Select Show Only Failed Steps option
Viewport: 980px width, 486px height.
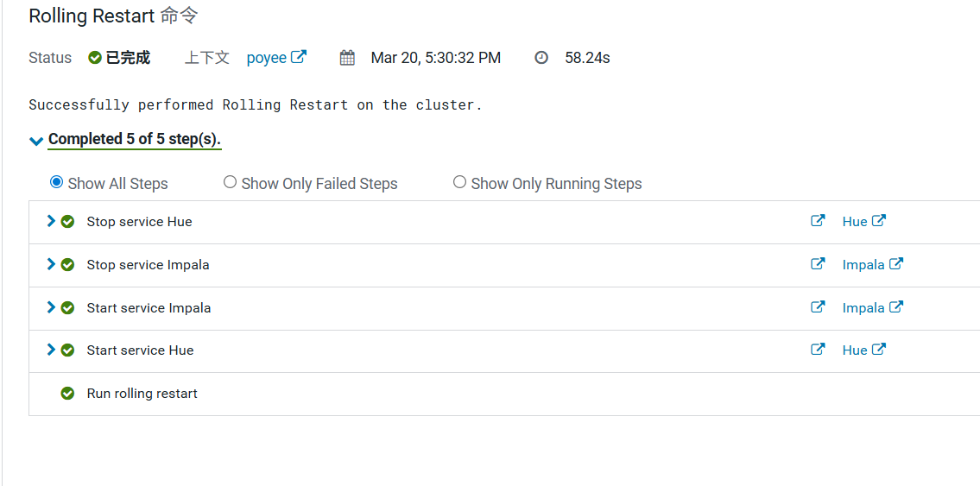[x=230, y=182]
